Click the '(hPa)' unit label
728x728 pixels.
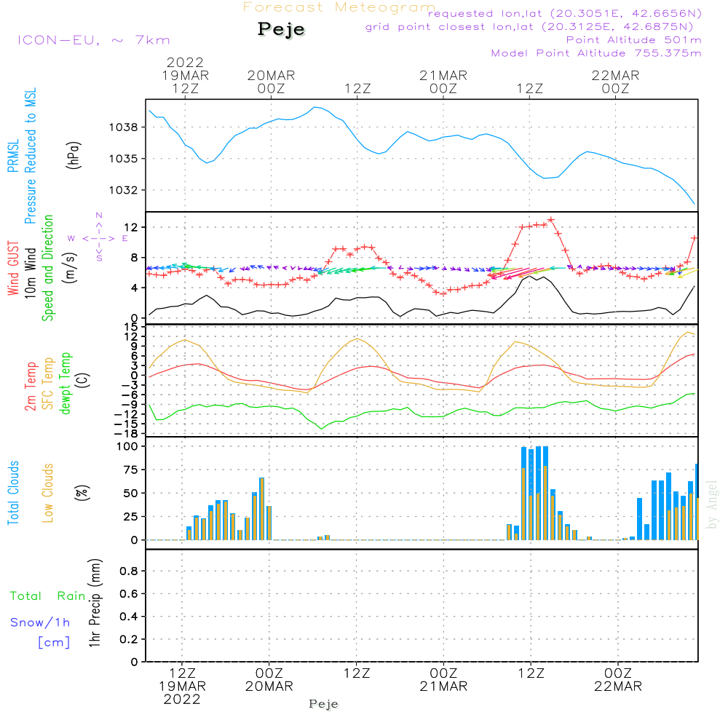(74, 155)
